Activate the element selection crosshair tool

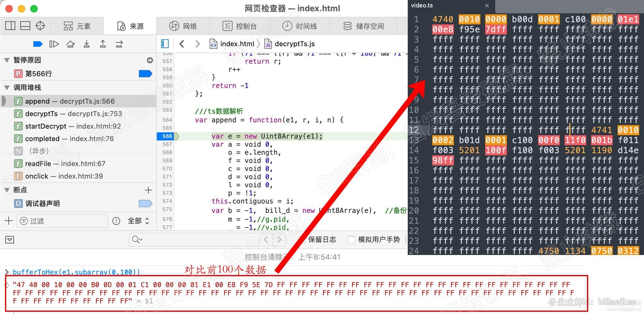pos(40,26)
